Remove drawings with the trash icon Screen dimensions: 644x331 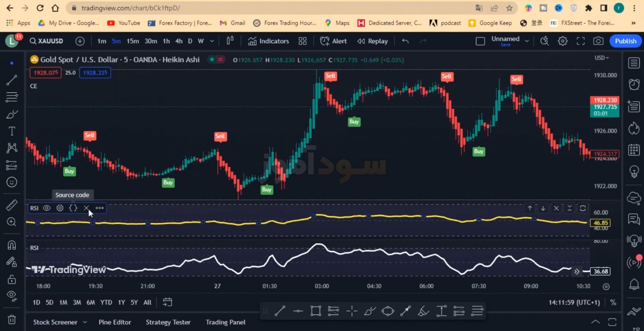click(12, 319)
